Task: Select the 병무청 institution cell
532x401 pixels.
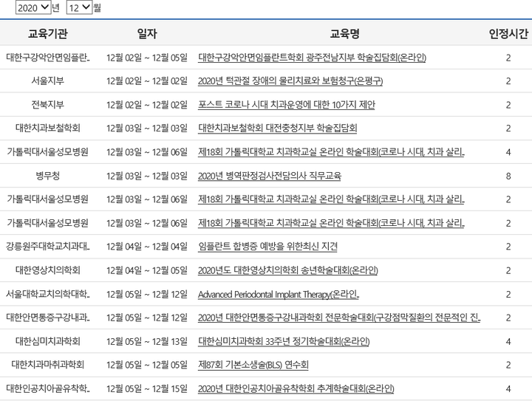Action: coord(48,176)
